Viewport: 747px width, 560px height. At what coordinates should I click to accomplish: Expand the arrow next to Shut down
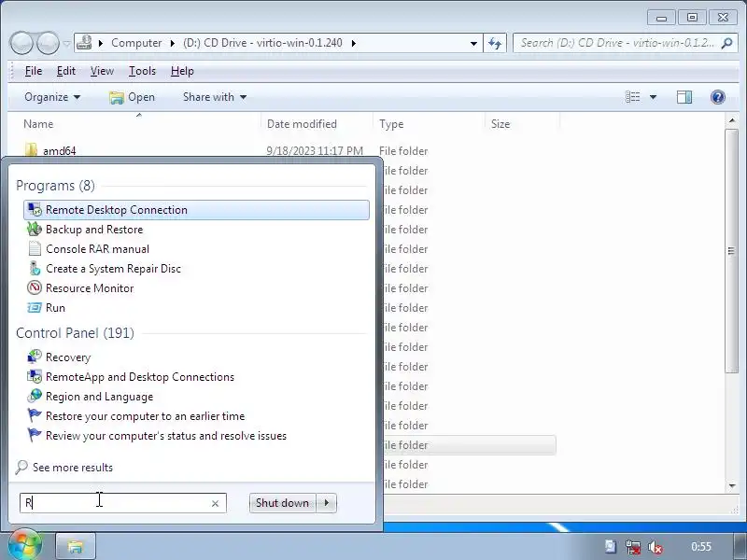pyautogui.click(x=326, y=503)
